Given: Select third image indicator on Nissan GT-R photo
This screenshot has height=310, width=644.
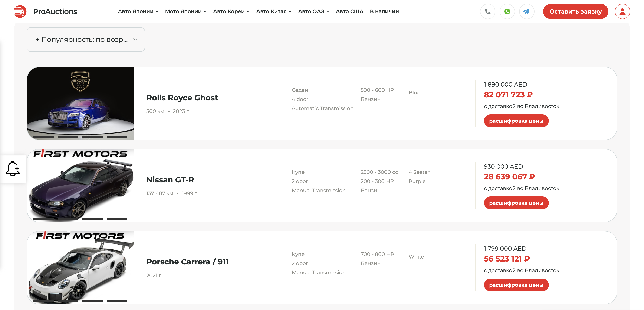Looking at the screenshot, I should click(x=92, y=219).
